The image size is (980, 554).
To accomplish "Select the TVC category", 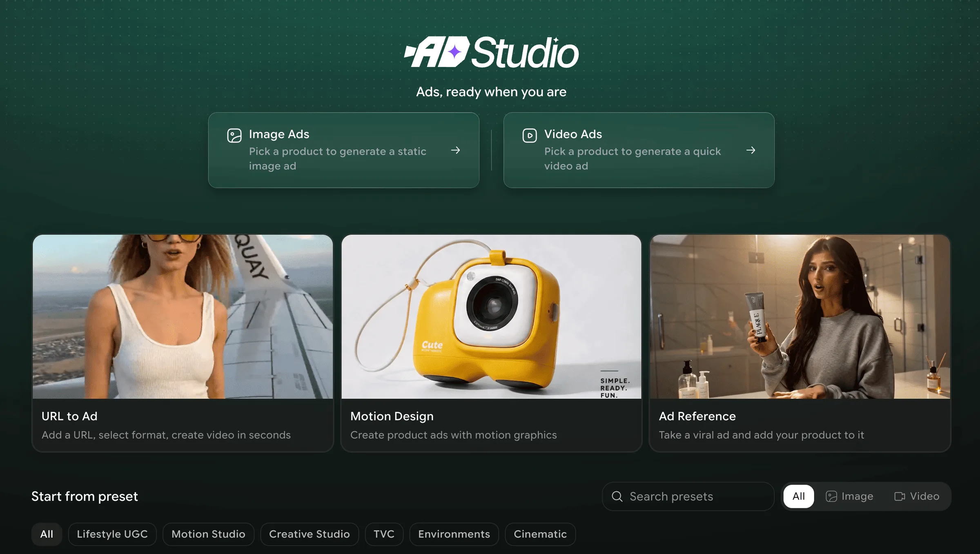I will [384, 534].
